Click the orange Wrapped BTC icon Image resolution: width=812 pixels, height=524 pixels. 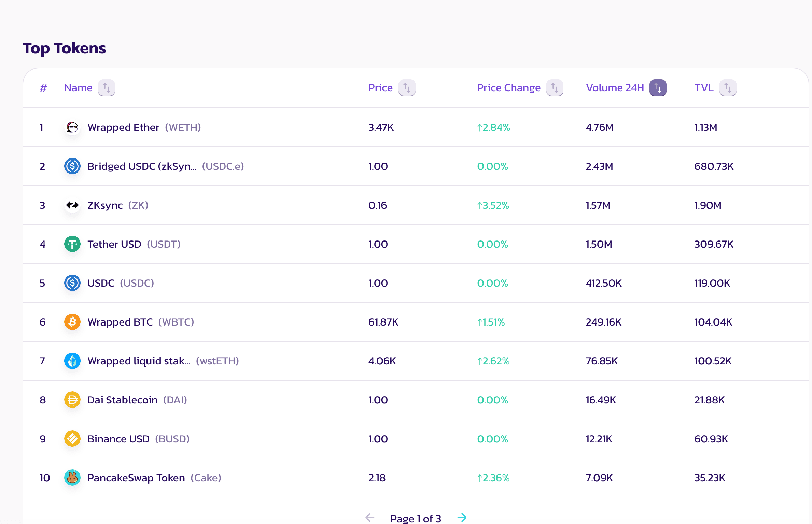(72, 322)
